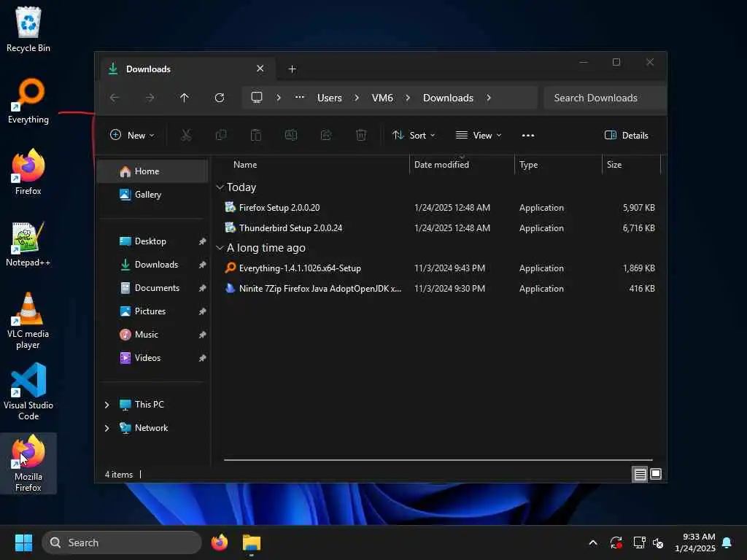
Task: Click the Forward navigation arrow
Action: (150, 98)
